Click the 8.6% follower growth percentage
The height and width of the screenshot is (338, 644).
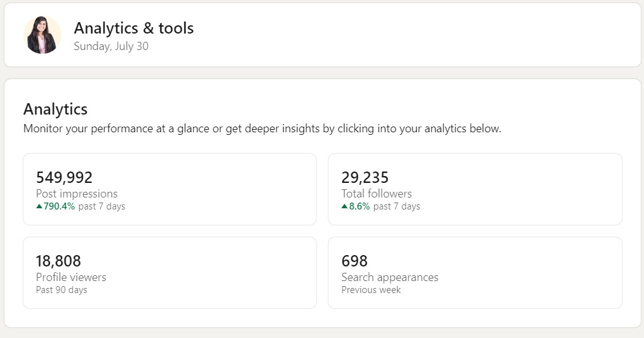click(360, 206)
